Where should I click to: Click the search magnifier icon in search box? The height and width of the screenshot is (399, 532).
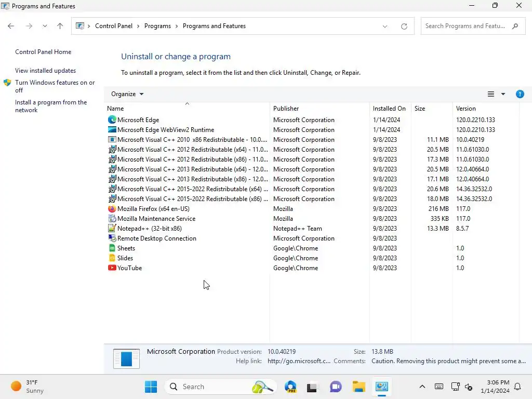pos(515,26)
